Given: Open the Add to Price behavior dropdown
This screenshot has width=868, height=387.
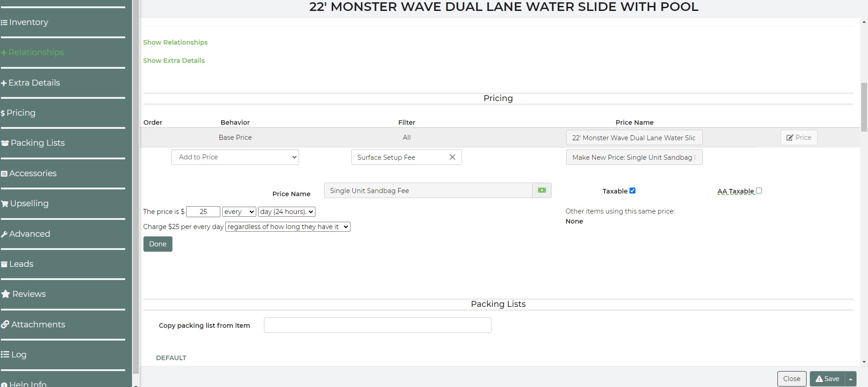Looking at the screenshot, I should (235, 157).
